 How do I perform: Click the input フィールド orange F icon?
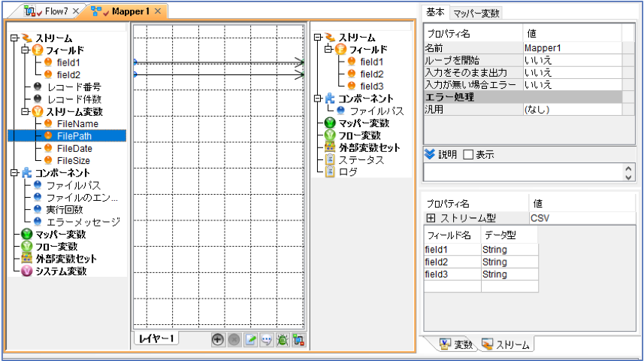38,50
